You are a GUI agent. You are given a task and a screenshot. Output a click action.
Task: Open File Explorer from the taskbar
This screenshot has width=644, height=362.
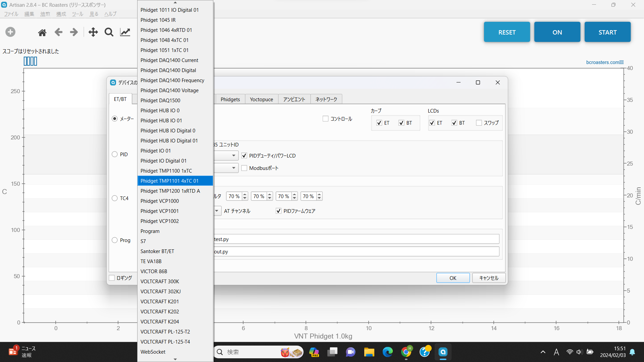coord(369,352)
